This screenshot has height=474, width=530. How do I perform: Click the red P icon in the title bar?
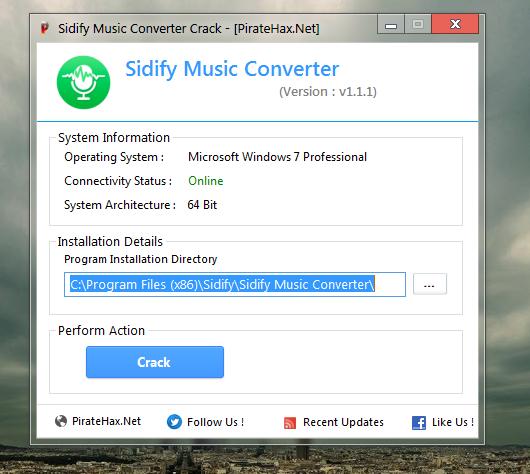coord(45,28)
